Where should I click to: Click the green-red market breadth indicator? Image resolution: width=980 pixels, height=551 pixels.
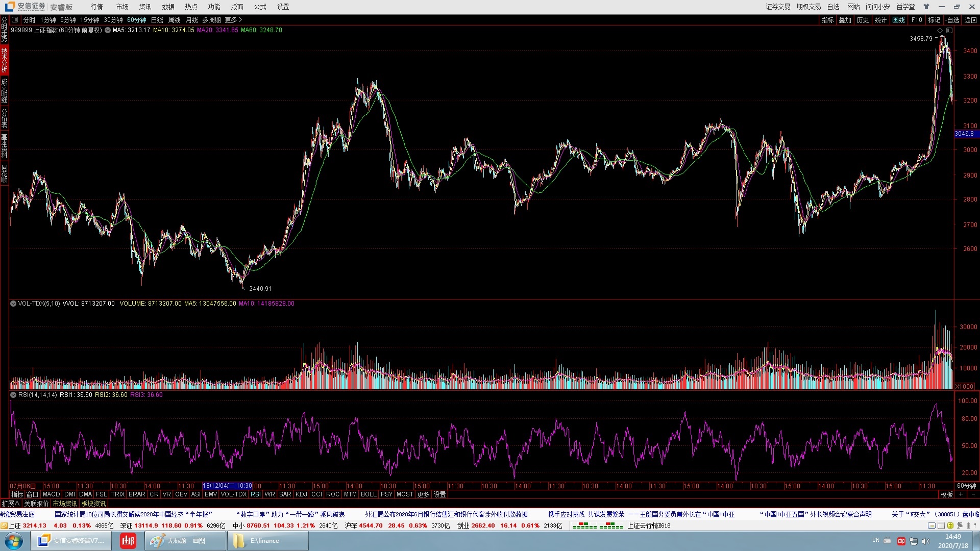click(598, 525)
